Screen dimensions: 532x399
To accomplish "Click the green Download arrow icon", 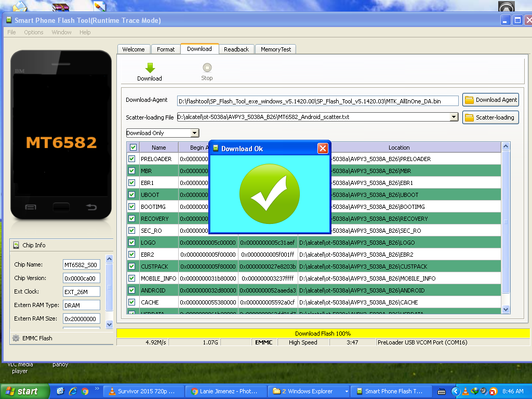I will (x=150, y=68).
